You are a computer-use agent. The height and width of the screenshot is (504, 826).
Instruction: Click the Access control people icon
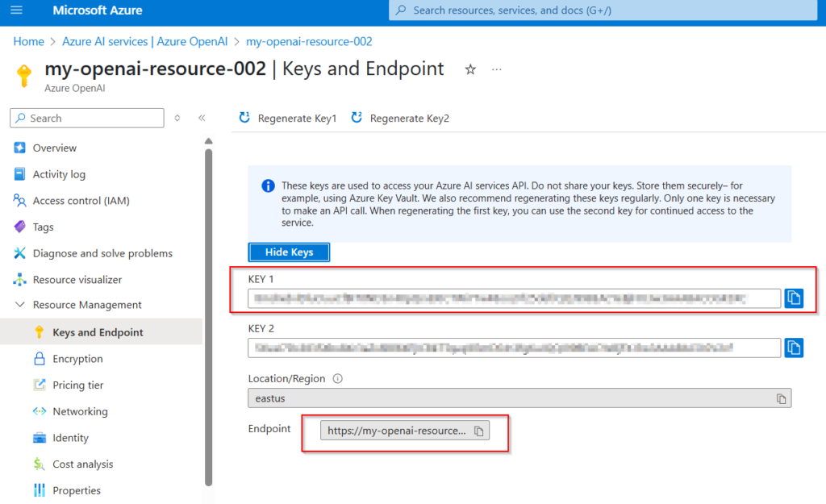click(19, 200)
